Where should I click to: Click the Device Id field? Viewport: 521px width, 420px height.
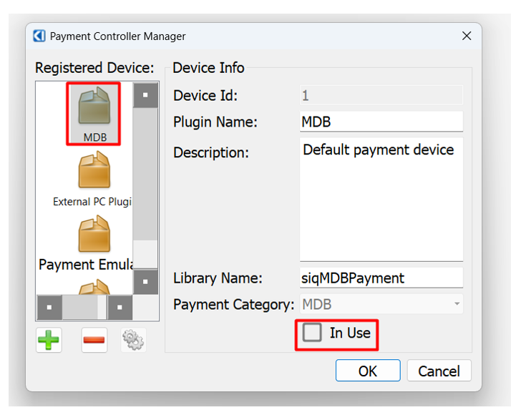coord(381,95)
